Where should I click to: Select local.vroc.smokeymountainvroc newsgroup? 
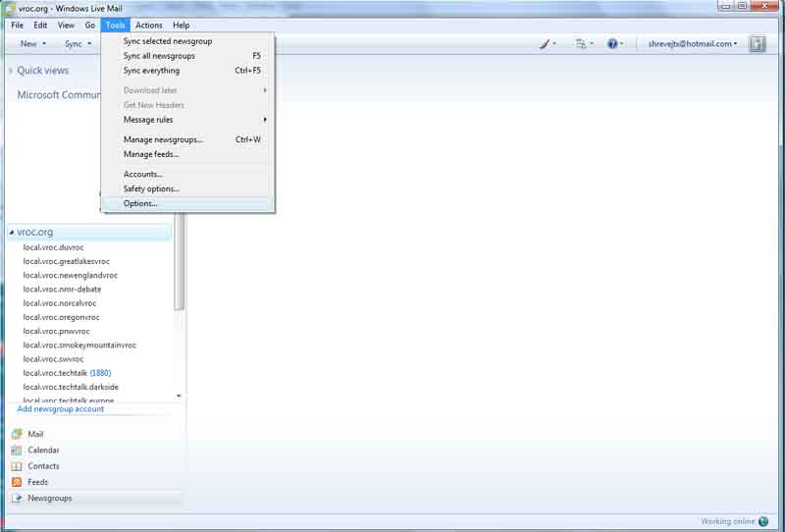click(x=79, y=346)
